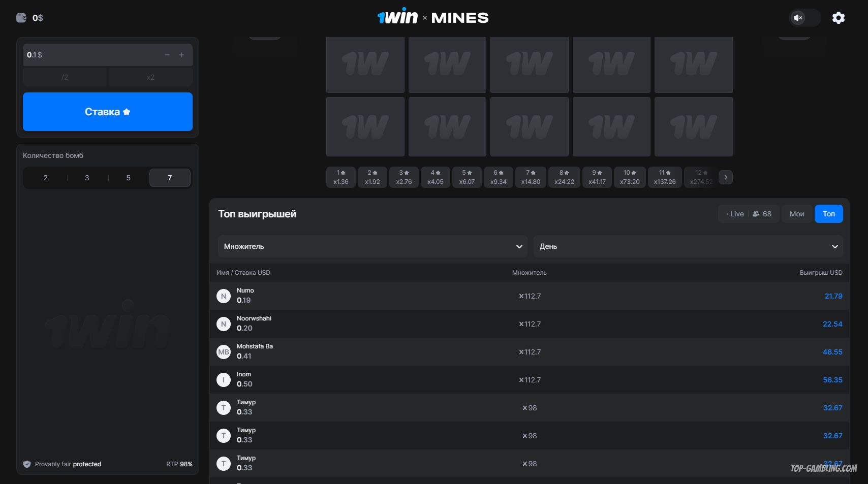Click the 1 star x1.36 multiplier chip
868x484 pixels.
[341, 177]
